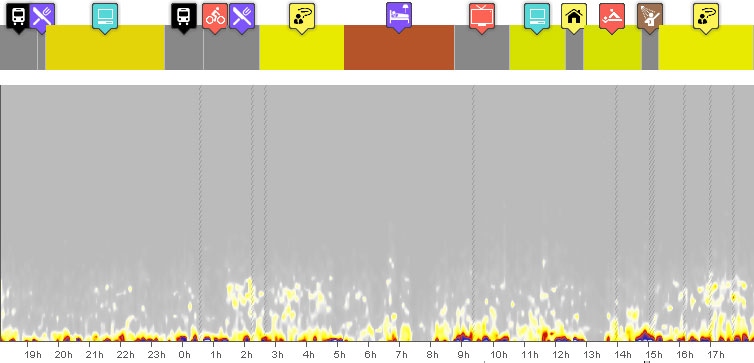Click the 12h time axis label
This screenshot has width=754, height=363.
[561, 355]
